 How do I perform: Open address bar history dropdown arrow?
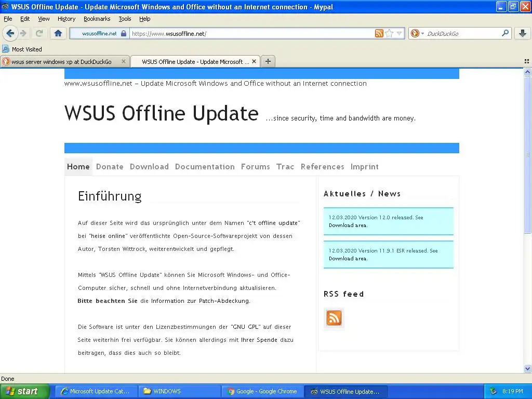[400, 33]
